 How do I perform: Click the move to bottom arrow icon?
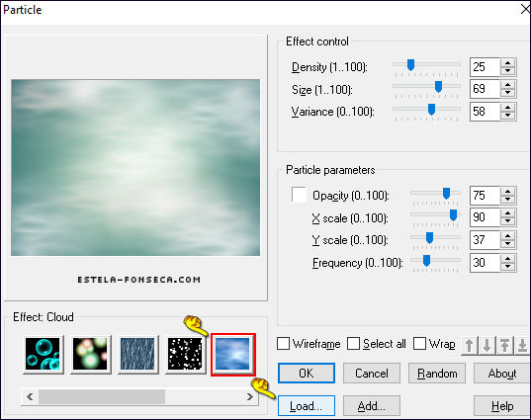pos(522,346)
